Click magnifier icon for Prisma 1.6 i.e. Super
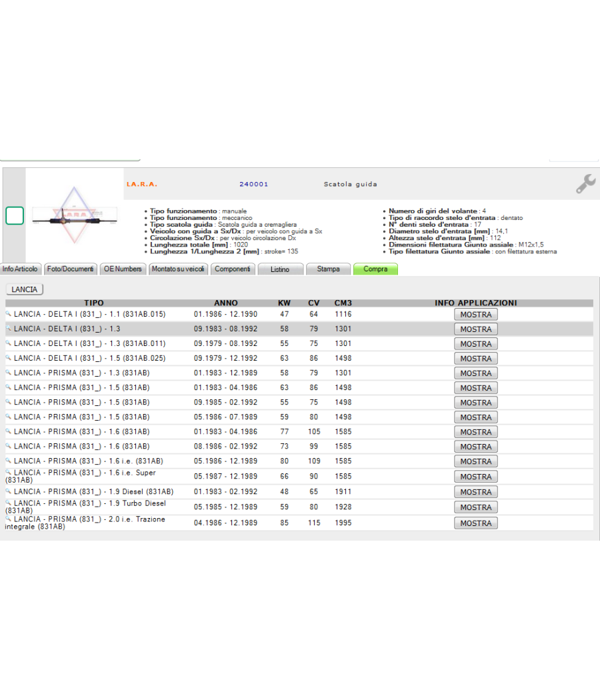The width and height of the screenshot is (600, 700). (x=8, y=471)
